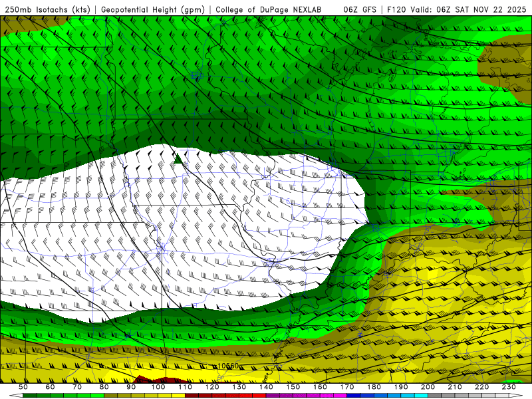Click the 70 value on the color scale
Image resolution: width=532 pixels, height=399 pixels.
click(x=77, y=387)
